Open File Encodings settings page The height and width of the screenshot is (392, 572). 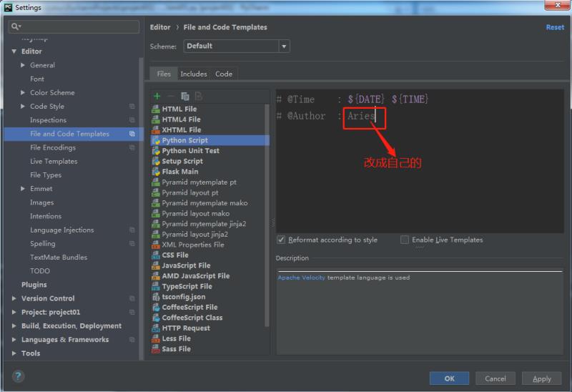[53, 147]
